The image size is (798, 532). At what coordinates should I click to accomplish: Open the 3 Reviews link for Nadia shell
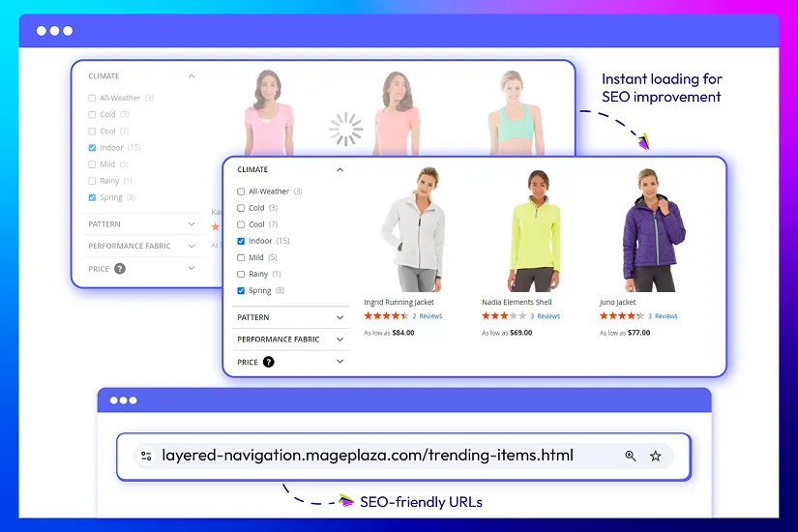(546, 316)
